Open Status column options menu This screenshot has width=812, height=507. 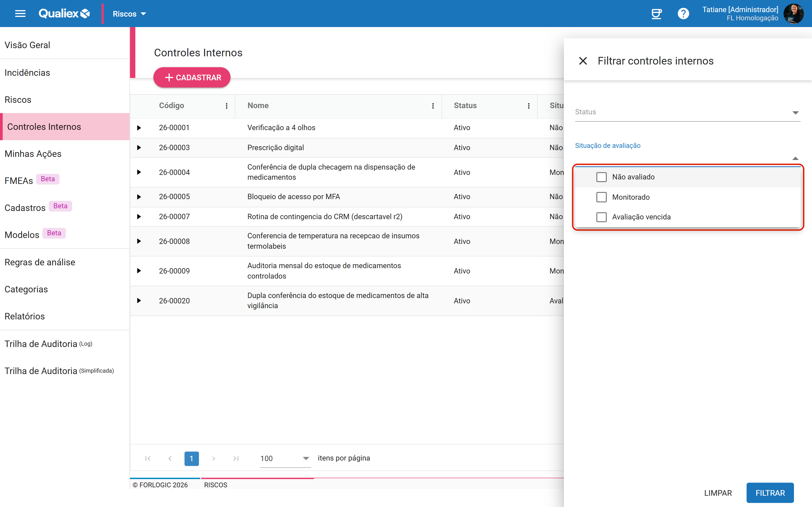(528, 106)
